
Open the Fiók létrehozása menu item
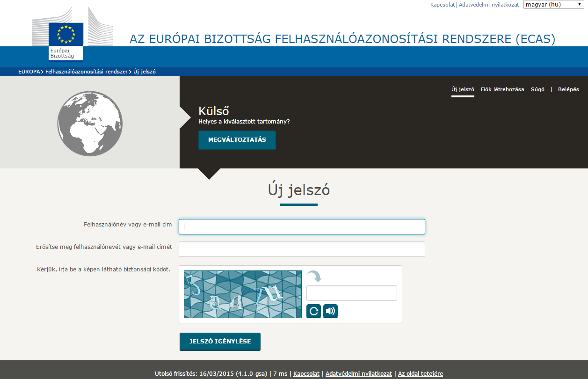tap(502, 89)
